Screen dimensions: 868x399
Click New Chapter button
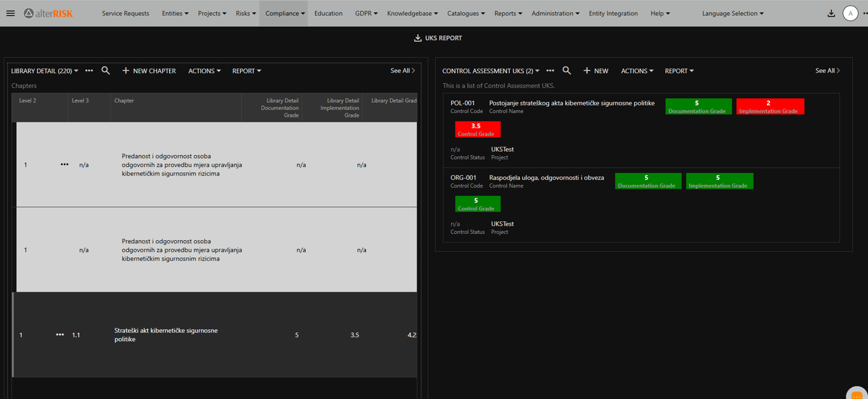coord(149,71)
